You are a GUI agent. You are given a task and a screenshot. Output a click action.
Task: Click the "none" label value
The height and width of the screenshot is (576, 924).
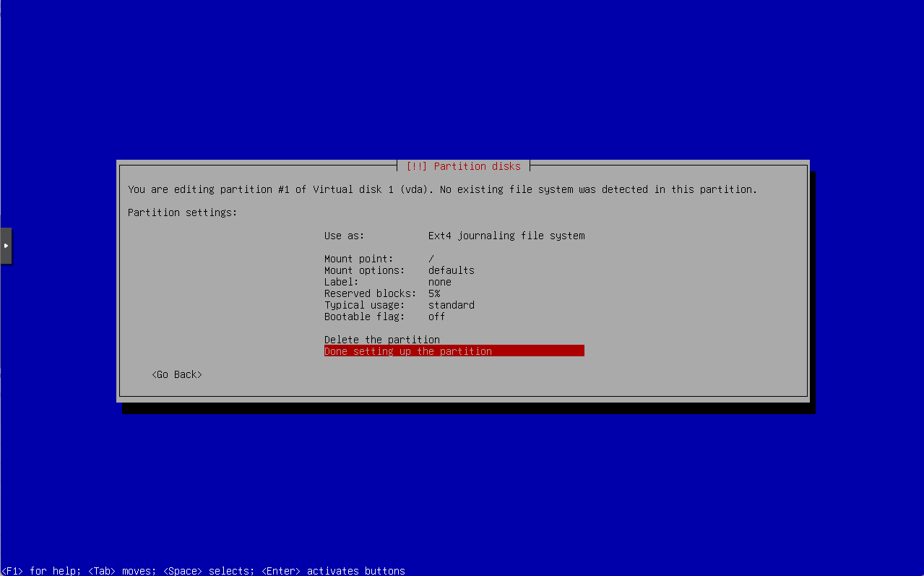tap(439, 281)
